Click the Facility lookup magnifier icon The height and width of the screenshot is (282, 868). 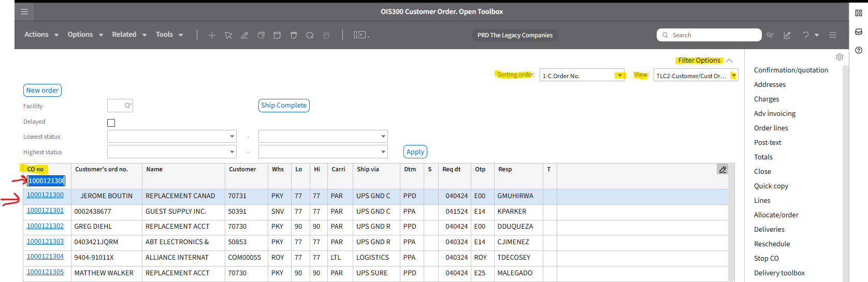[127, 106]
